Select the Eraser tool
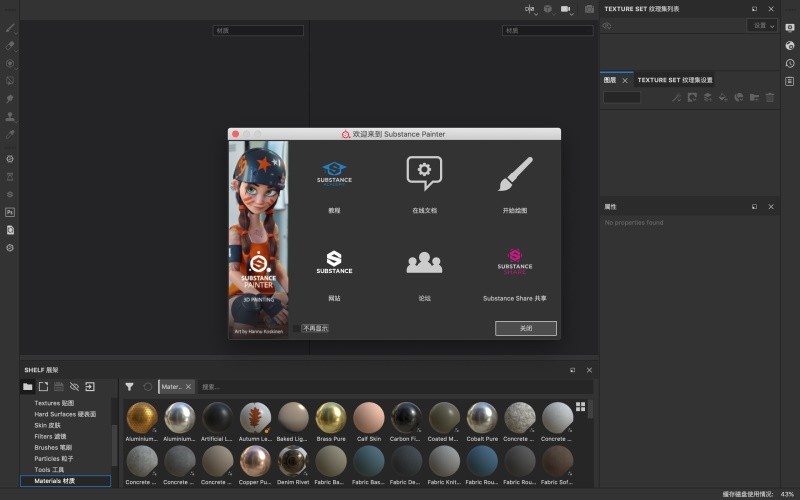The width and height of the screenshot is (800, 500). [10, 45]
